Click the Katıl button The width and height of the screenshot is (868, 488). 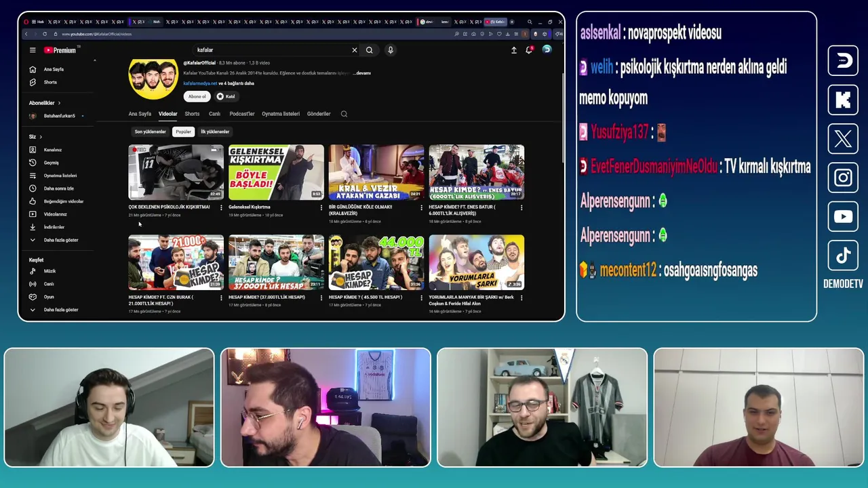coord(226,96)
